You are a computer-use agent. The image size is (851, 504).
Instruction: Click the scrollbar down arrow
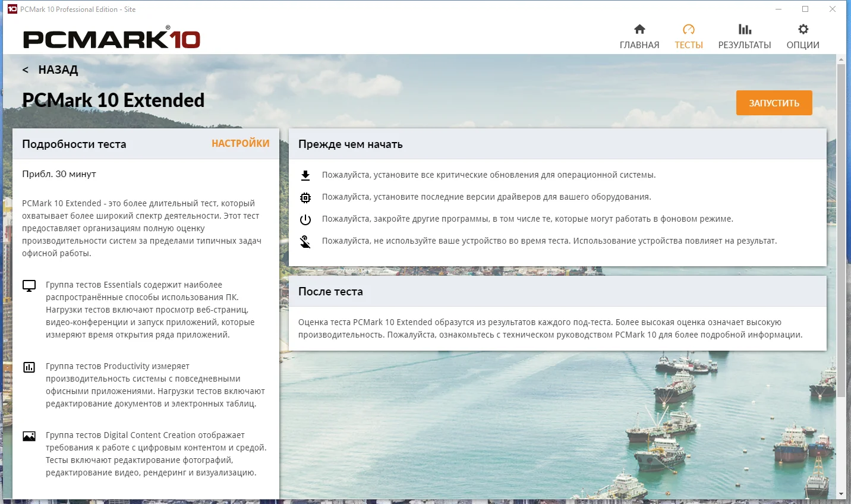[x=841, y=494]
